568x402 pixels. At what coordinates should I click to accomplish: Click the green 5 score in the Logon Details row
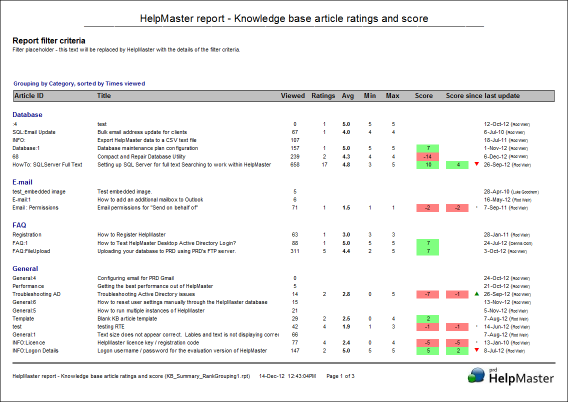[x=428, y=351]
